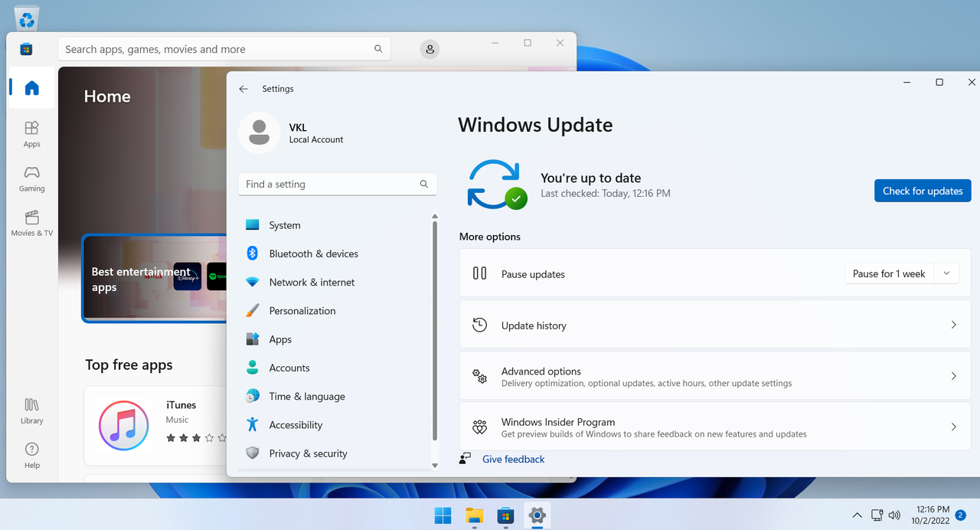Click the navigation scrollbar down arrow
Viewport: 980px width, 530px height.
[435, 465]
